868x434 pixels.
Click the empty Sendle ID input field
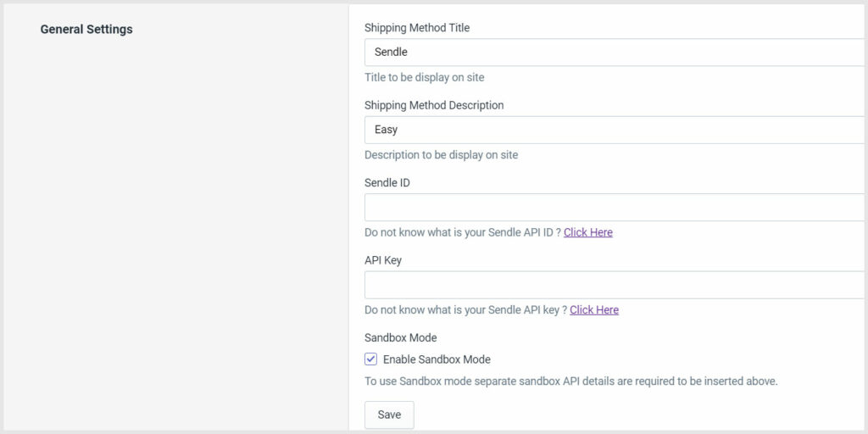[616, 207]
